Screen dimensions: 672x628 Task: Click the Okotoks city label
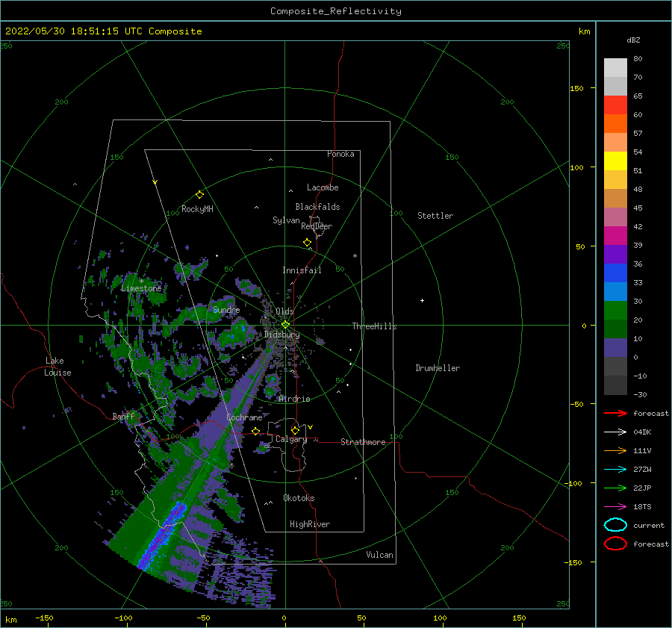(299, 498)
